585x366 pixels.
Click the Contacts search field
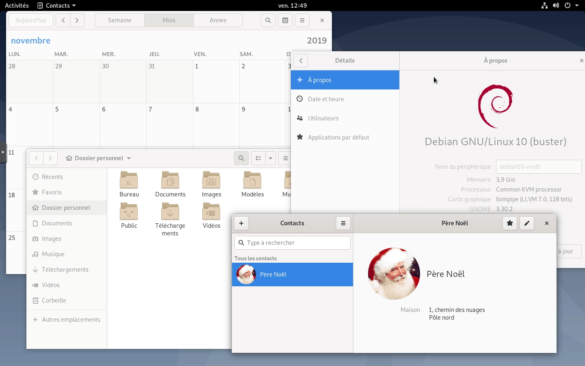pyautogui.click(x=292, y=243)
